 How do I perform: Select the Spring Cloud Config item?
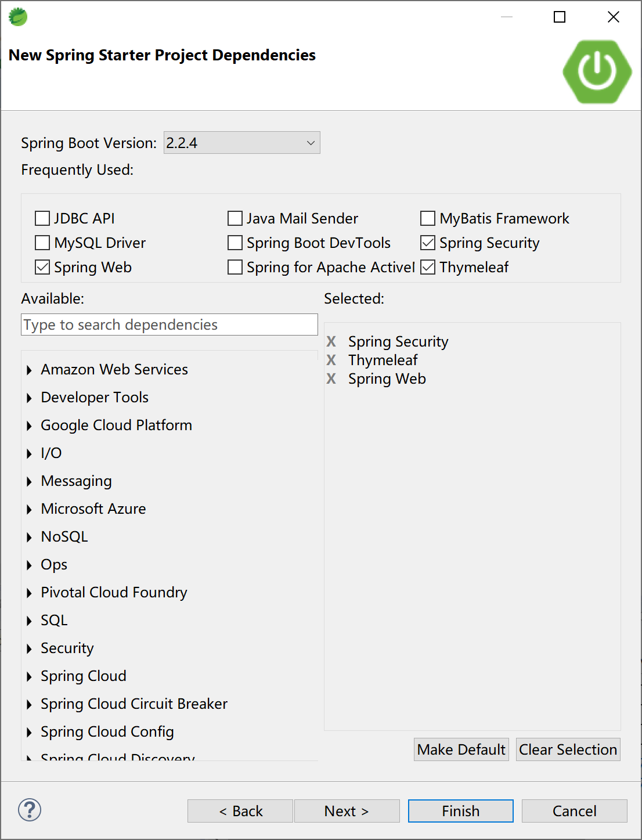107,731
